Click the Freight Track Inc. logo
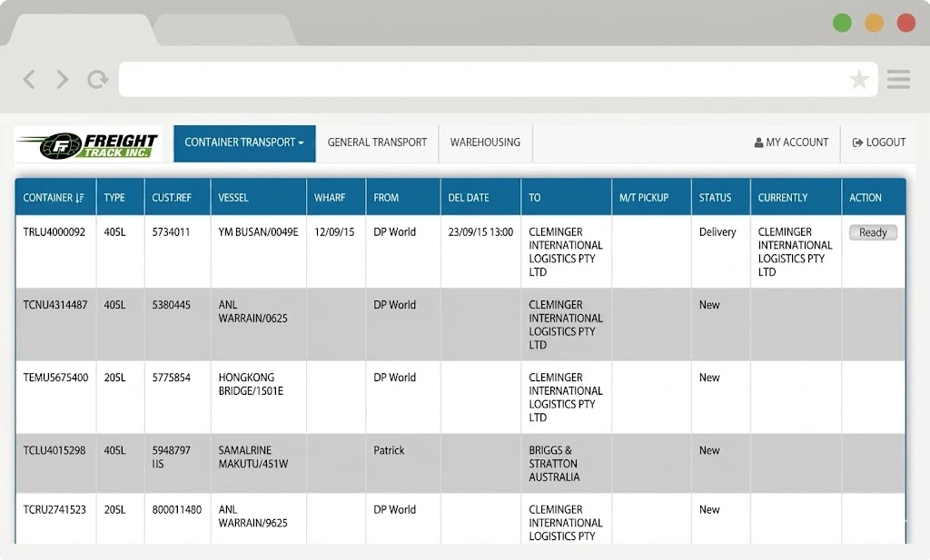This screenshot has height=560, width=930. point(88,144)
